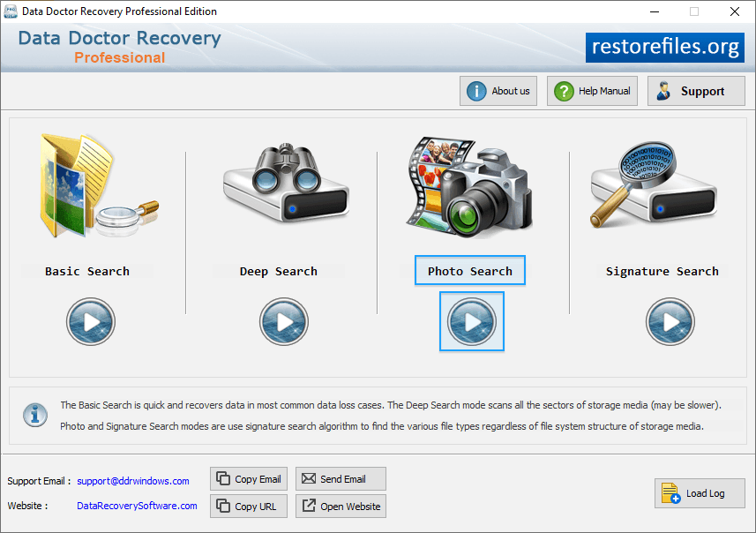Viewport: 756px width, 533px height.
Task: Select the Basic Search label
Action: pyautogui.click(x=87, y=271)
